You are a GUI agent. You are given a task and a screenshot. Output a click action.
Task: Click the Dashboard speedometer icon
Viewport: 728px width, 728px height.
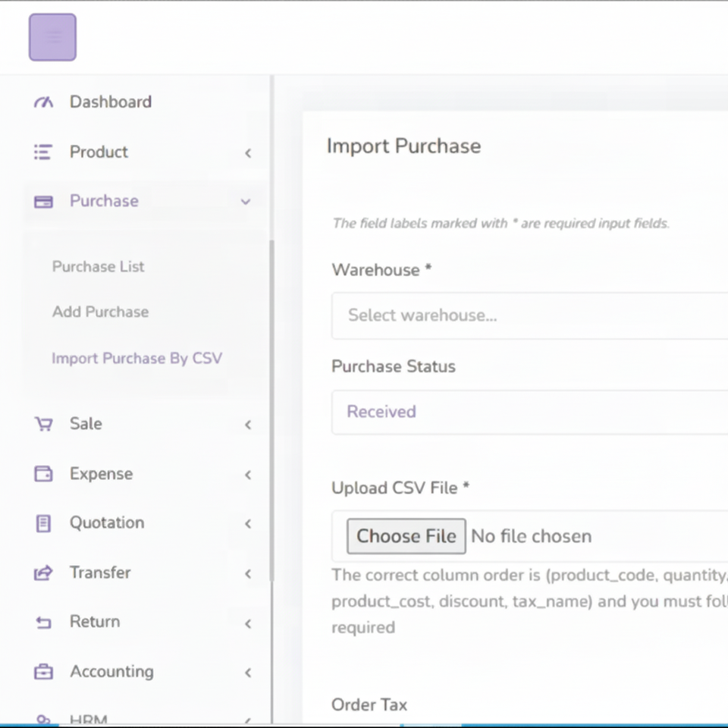44,102
